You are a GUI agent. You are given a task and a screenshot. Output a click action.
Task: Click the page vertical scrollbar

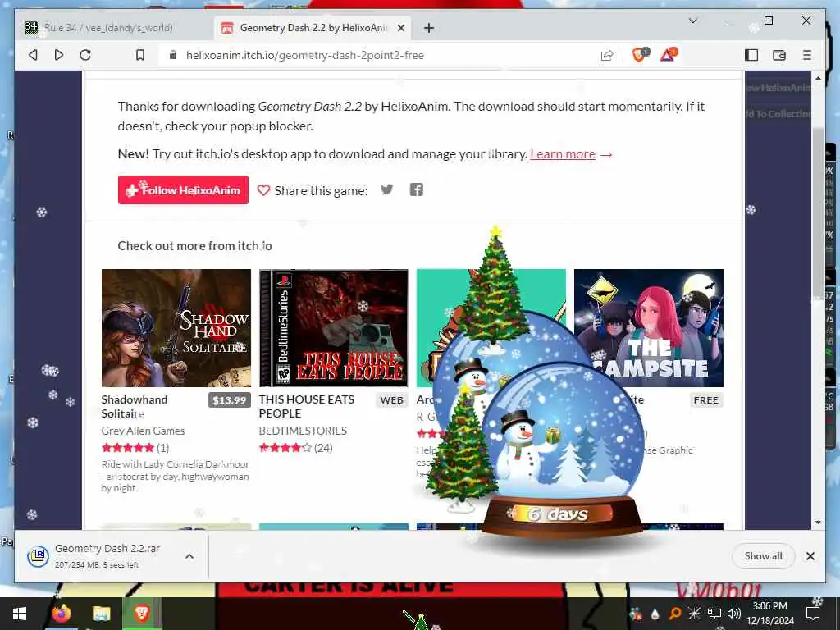click(x=818, y=214)
